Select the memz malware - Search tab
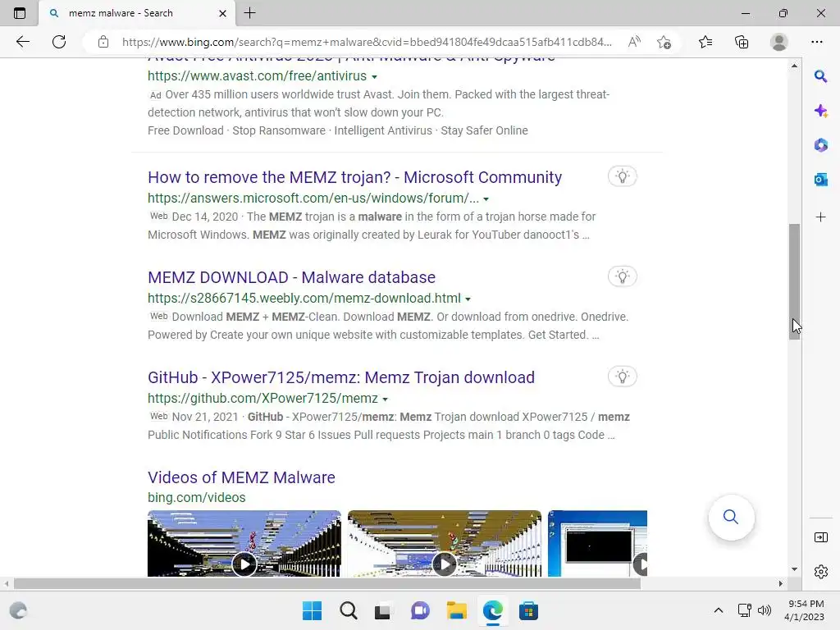Screen dimensions: 840x630 [x=137, y=13]
